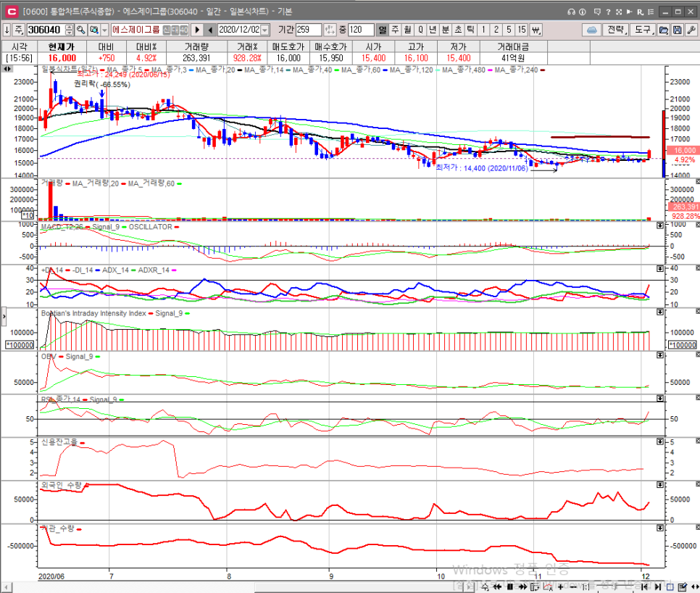Click the stock search magnifier icon
The image size is (700, 593).
click(x=81, y=30)
